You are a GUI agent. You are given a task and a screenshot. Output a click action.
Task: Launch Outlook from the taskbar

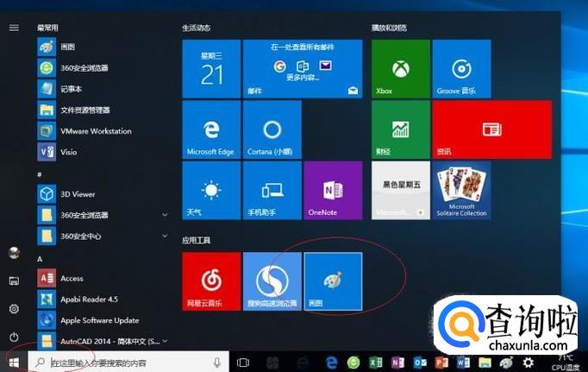[420, 363]
